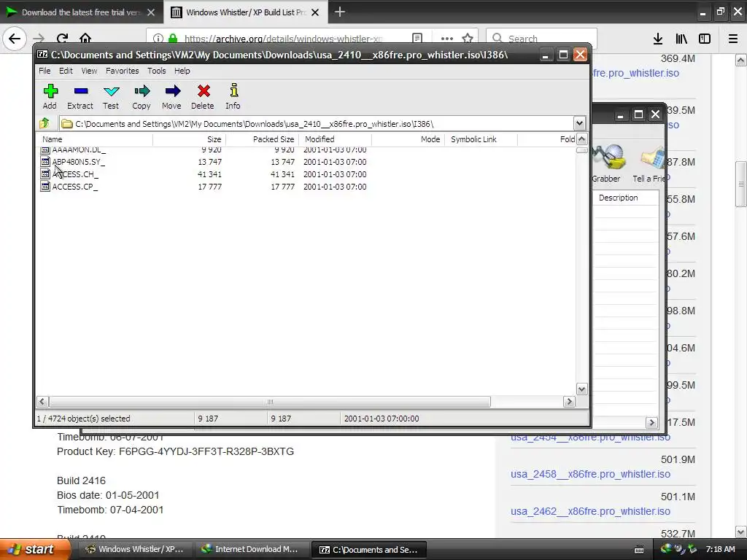This screenshot has width=747, height=560.
Task: Click the webpage scrollbar down arrow
Action: pyautogui.click(x=741, y=532)
